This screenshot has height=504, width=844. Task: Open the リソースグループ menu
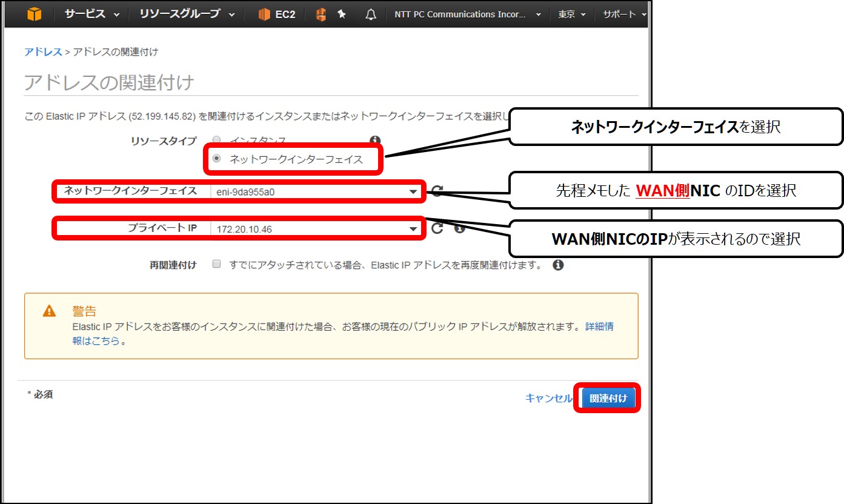[x=187, y=15]
